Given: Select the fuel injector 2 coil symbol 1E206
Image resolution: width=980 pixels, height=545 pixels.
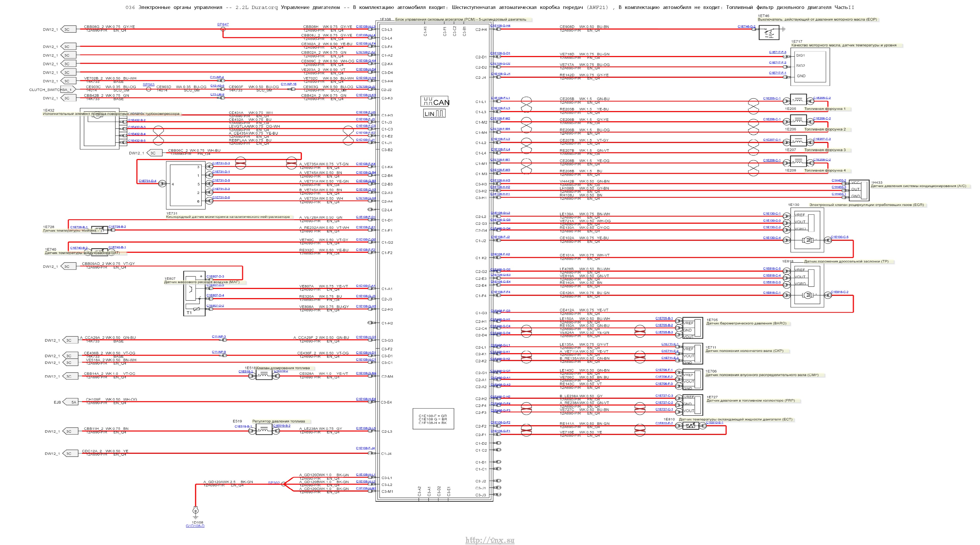Looking at the screenshot, I should click(798, 120).
